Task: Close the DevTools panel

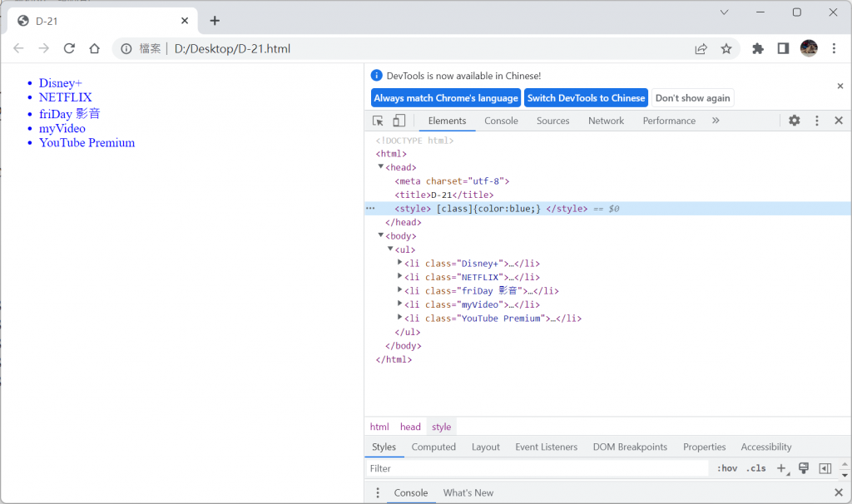Action: (839, 121)
